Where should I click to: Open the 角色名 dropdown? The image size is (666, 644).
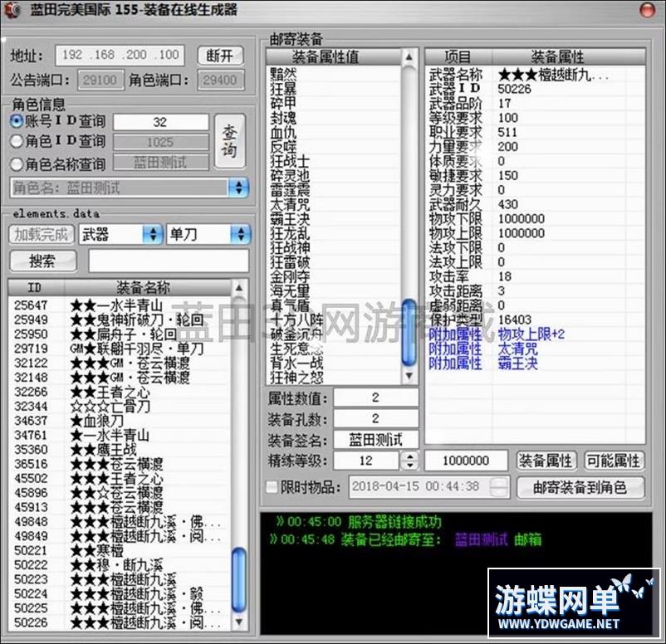[x=238, y=188]
